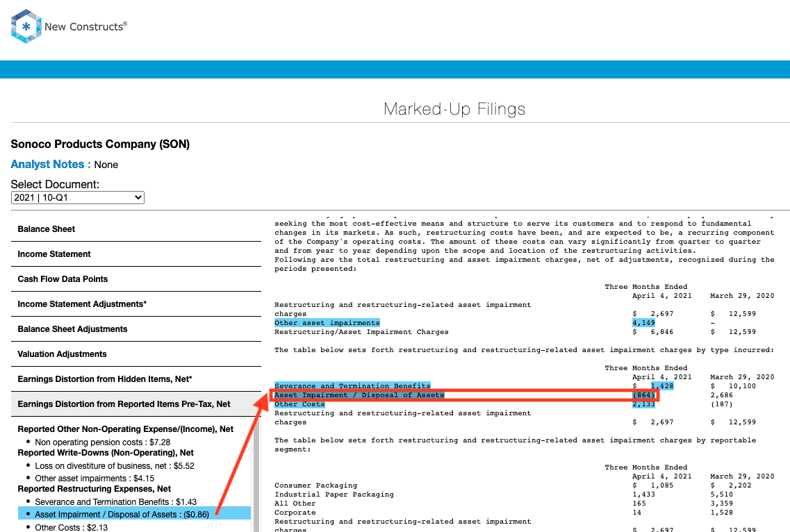Click Analyst Notes label
The height and width of the screenshot is (532, 790).
[x=51, y=165]
